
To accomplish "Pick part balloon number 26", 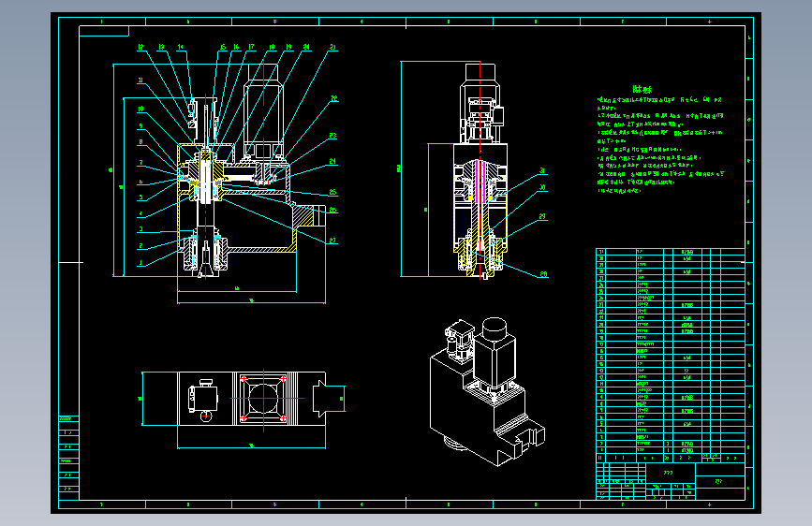I will click(x=332, y=210).
